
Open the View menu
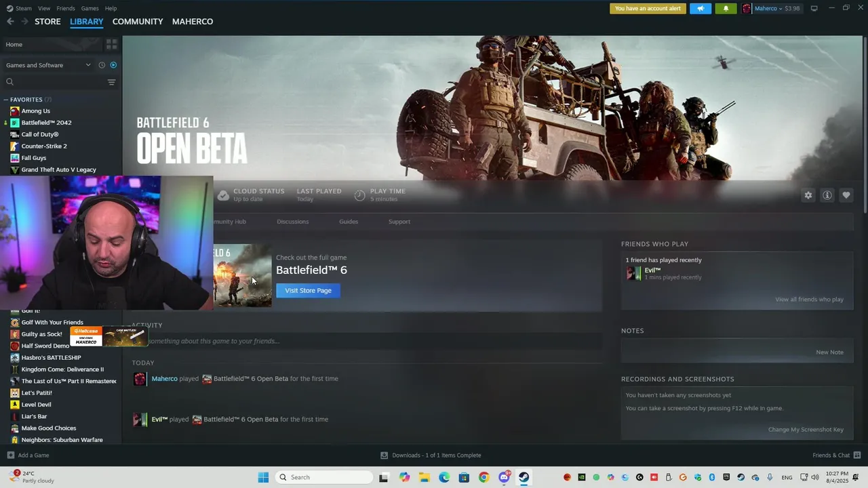(44, 8)
